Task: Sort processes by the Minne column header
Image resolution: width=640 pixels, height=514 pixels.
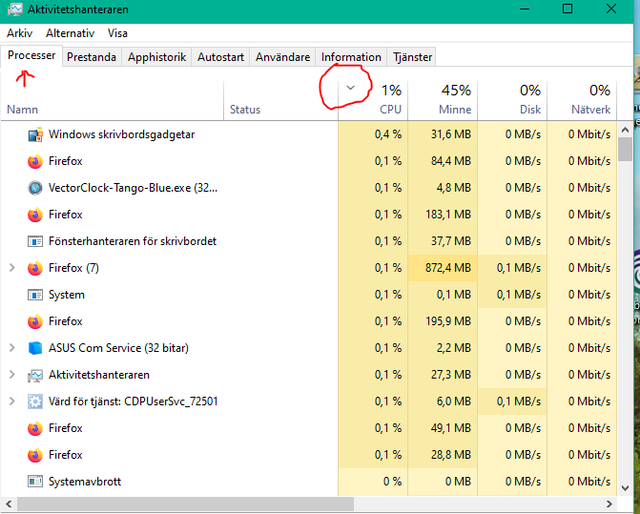Action: [x=442, y=100]
